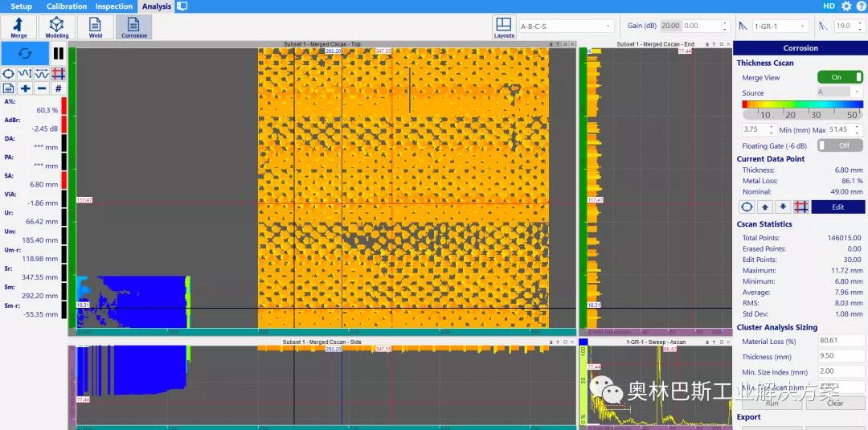
Task: Pause the data refresh
Action: (x=59, y=54)
